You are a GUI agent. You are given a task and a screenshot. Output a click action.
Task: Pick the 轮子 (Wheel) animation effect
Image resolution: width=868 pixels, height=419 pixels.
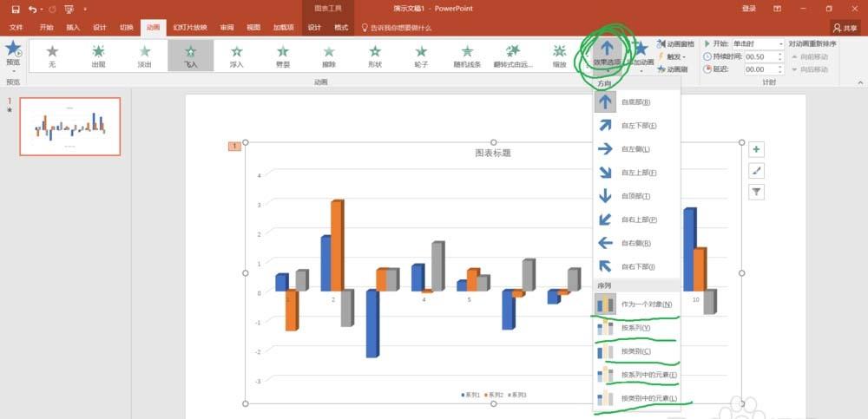pyautogui.click(x=421, y=56)
